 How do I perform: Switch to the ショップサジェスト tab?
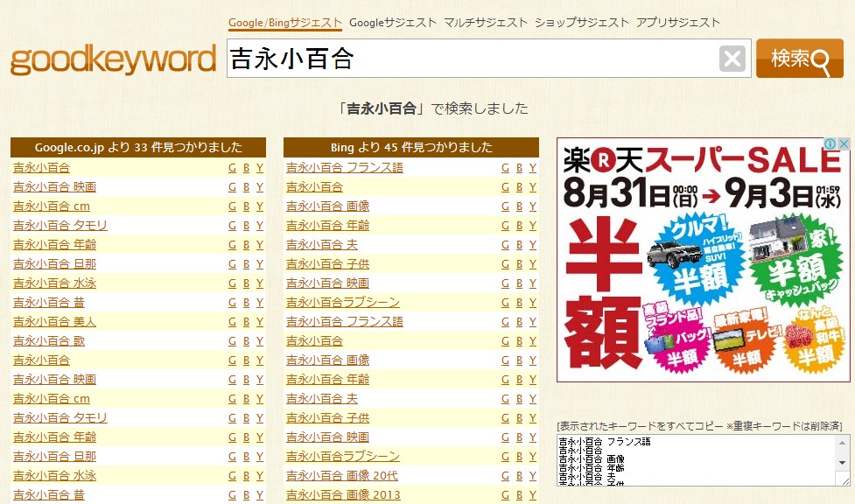pyautogui.click(x=581, y=23)
